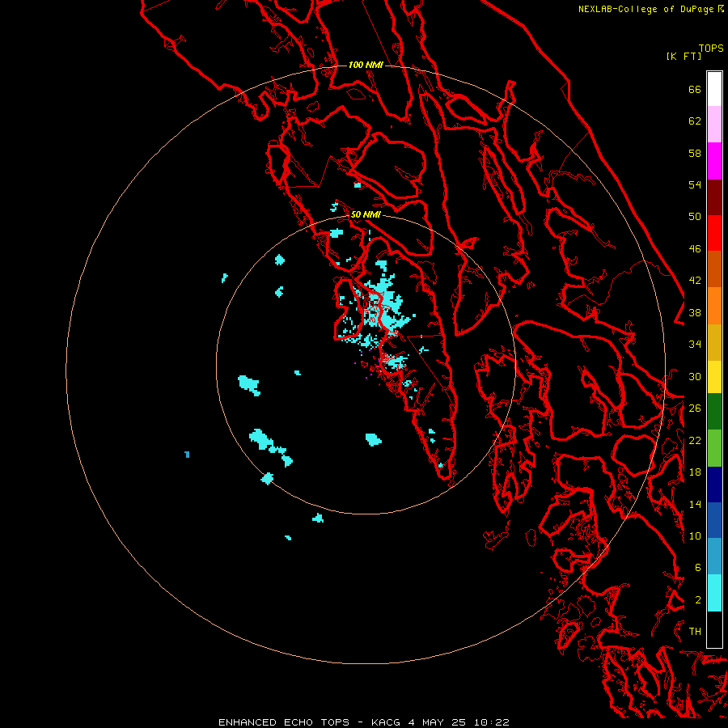
Task: Click the bright red legend swatch
Action: [x=714, y=233]
